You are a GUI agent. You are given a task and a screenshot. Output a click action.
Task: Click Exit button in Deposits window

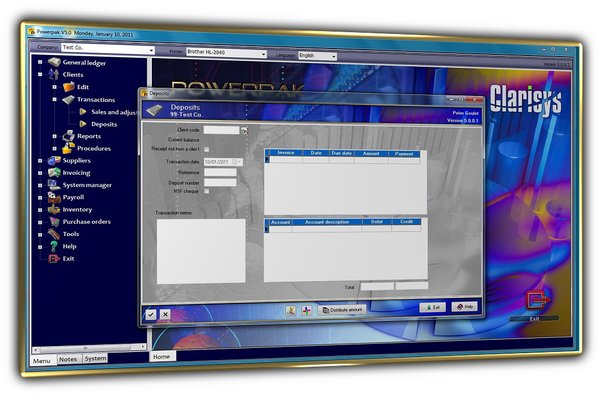click(433, 307)
